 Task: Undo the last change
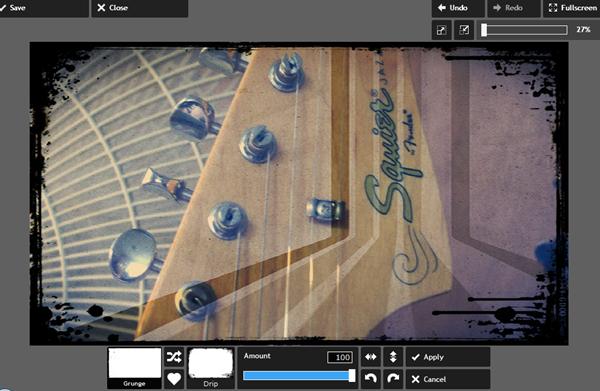(x=458, y=8)
